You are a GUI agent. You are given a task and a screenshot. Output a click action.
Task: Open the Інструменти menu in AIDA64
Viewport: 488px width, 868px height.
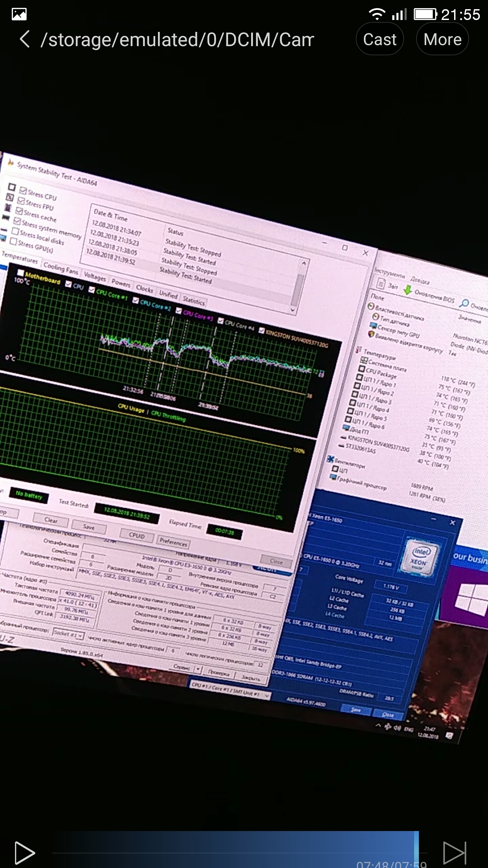coord(389,273)
